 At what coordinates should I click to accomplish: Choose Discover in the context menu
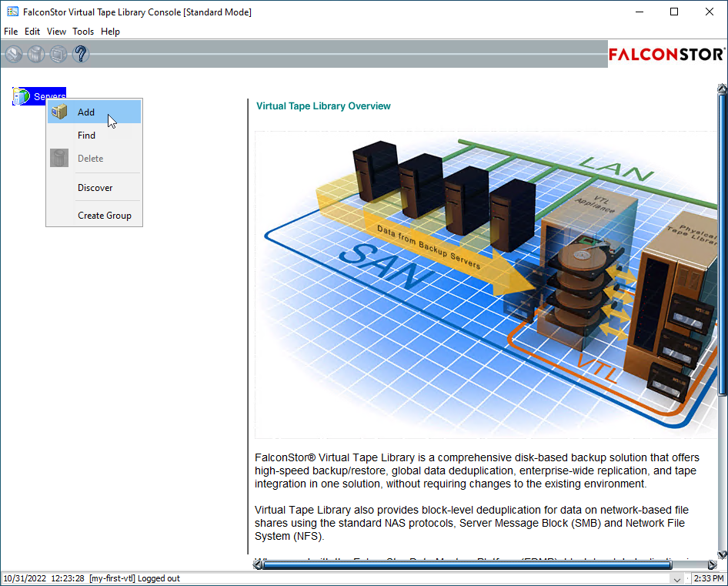[x=94, y=188]
